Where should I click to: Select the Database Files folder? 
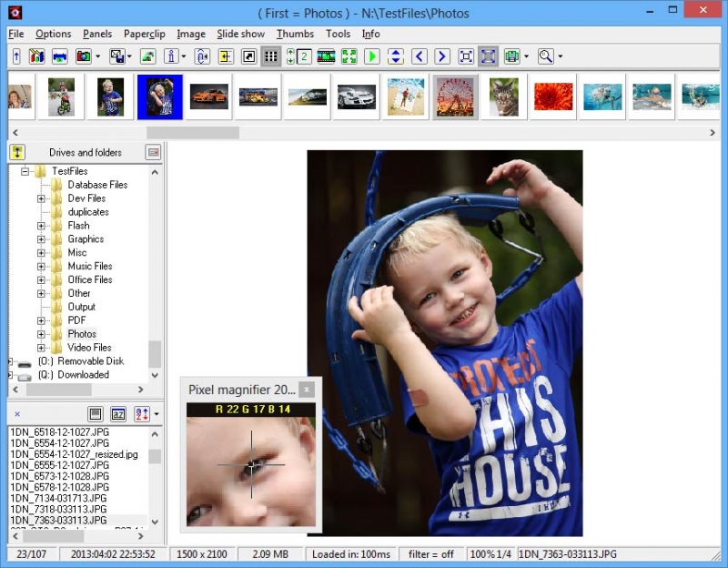(x=97, y=185)
